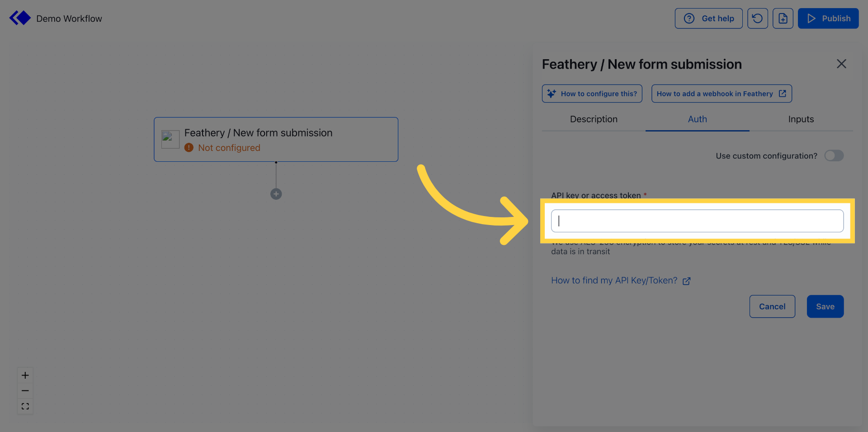Open the How to find my API Key/Token link
This screenshot has height=432, width=868.
tap(614, 280)
